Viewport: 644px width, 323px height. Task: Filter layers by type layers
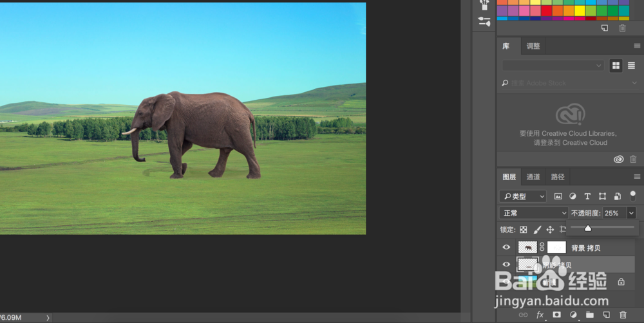[587, 196]
